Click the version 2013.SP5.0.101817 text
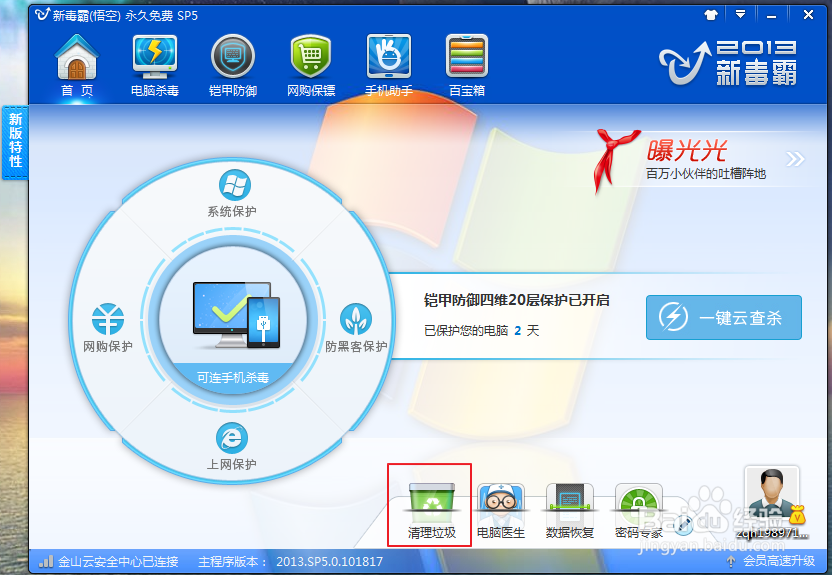 (x=330, y=561)
